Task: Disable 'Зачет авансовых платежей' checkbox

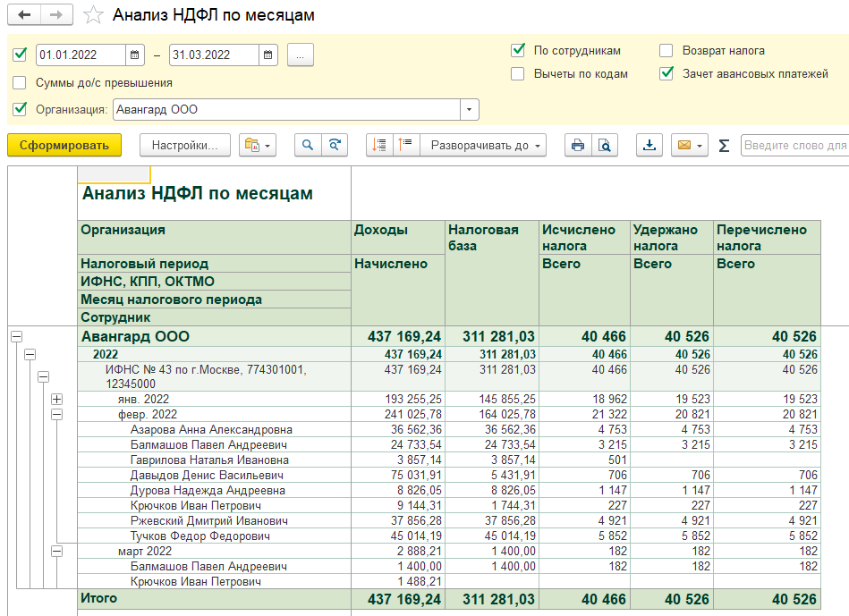Action: click(666, 74)
